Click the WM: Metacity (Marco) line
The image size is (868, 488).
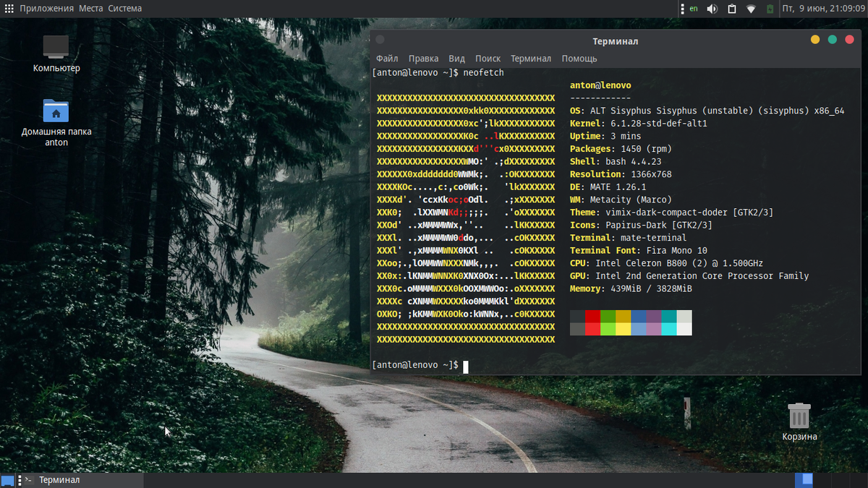click(x=621, y=200)
